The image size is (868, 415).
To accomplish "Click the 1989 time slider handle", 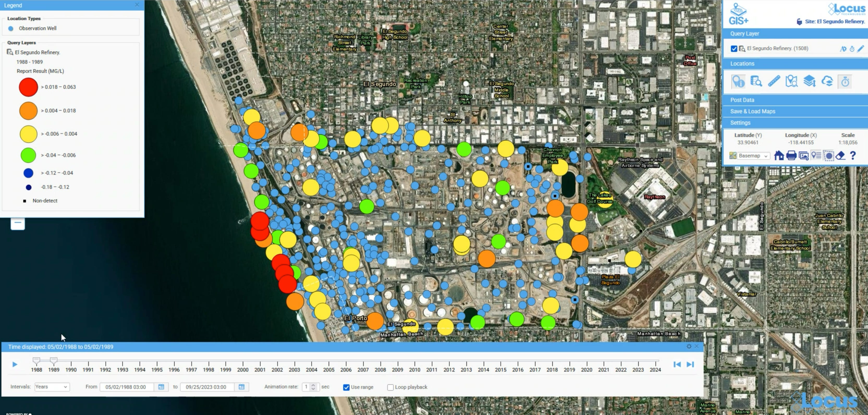I will 54,361.
